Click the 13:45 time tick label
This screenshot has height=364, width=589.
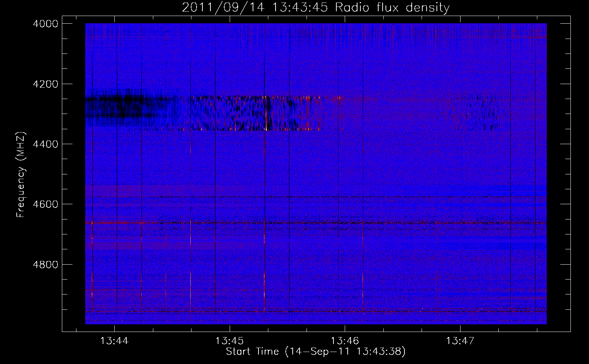229,341
